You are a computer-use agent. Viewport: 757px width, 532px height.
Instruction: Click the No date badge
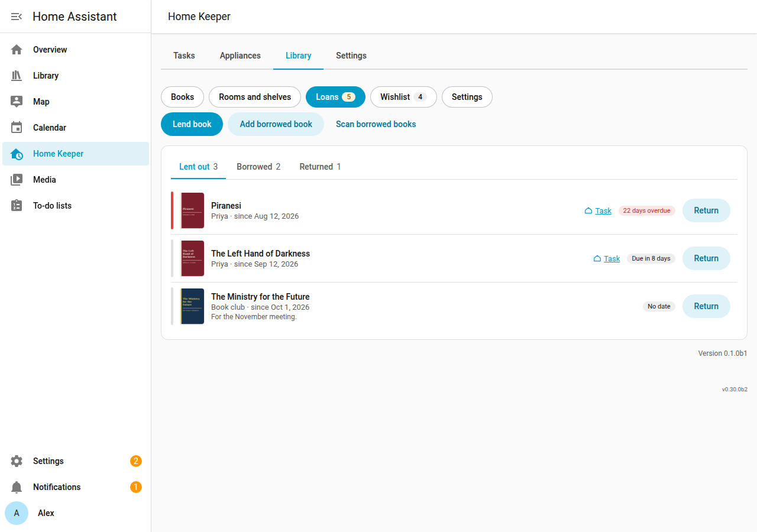(659, 307)
